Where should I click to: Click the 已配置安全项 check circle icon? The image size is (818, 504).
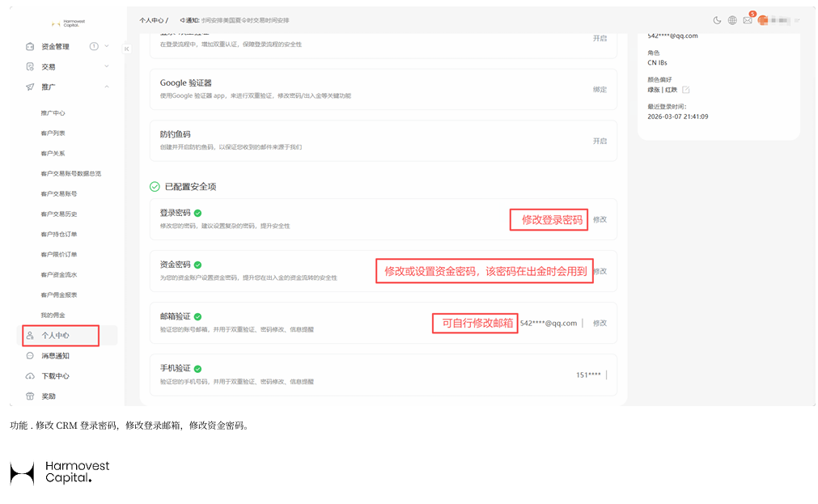[x=155, y=187]
